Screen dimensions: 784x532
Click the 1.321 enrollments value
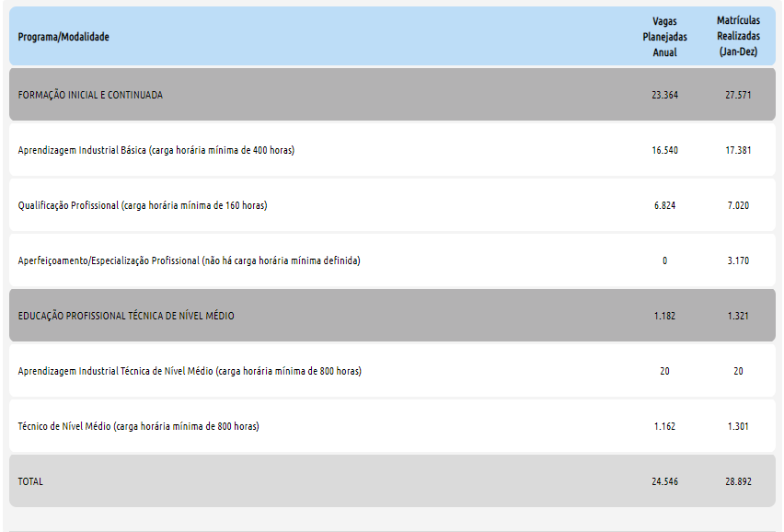(738, 316)
